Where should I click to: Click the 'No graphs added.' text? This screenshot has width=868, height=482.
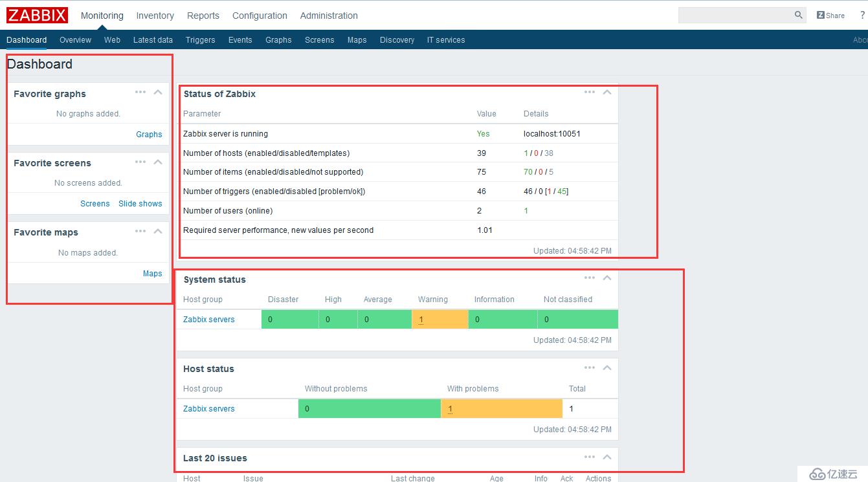(88, 114)
